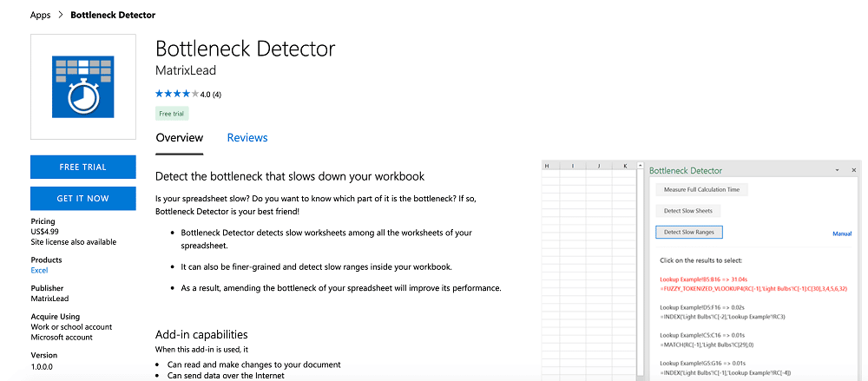868x381 pixels.
Task: Click the Bottleneck Detector pane title
Action: coord(686,171)
